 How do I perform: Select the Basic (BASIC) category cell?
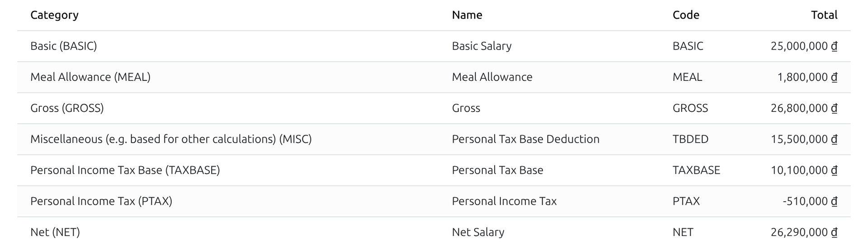pos(64,46)
